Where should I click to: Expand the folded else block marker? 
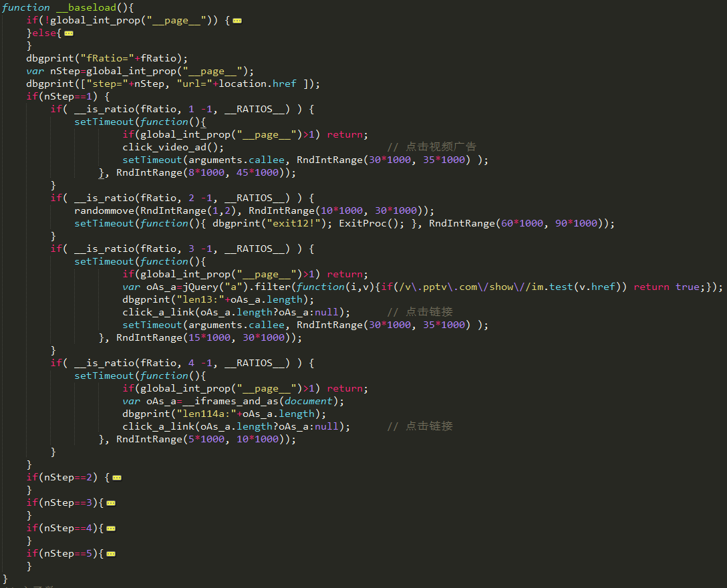(69, 33)
